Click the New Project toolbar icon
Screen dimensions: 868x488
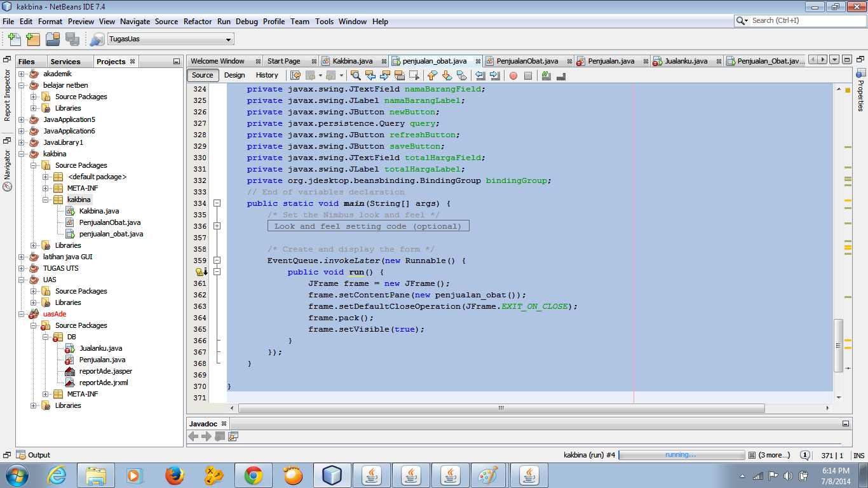point(33,39)
